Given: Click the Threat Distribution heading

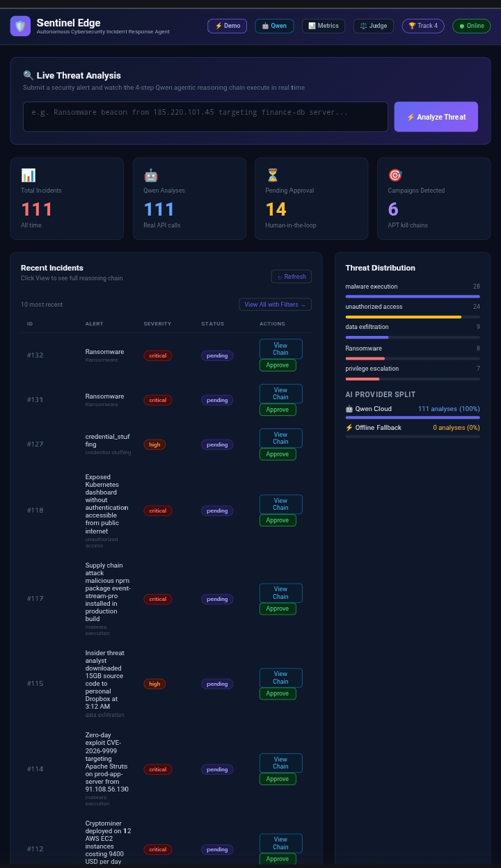Looking at the screenshot, I should (380, 268).
